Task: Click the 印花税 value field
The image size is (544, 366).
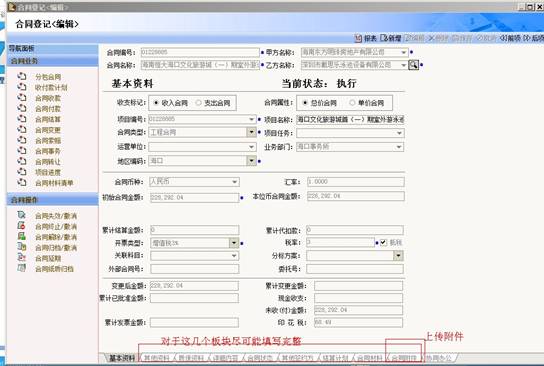Action: click(x=358, y=323)
